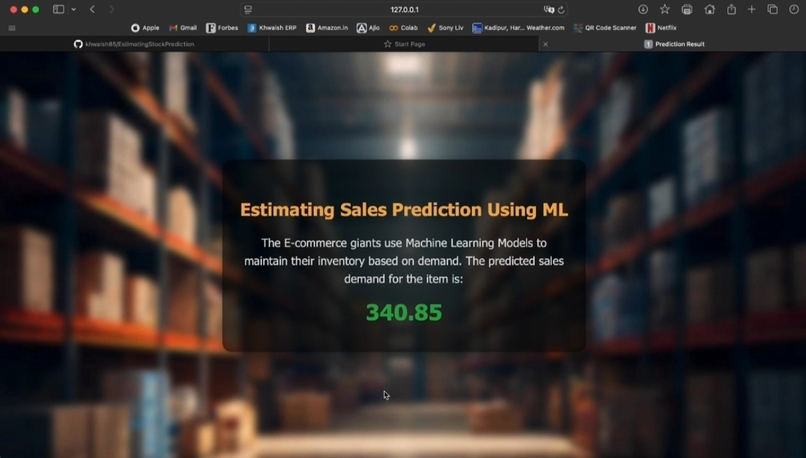Open the Kadipur Weather.com bookmark
Viewport: 806px width, 458px height.
point(518,28)
